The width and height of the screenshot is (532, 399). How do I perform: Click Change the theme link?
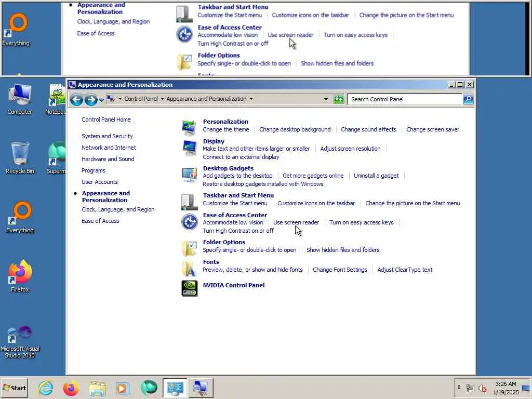click(225, 129)
